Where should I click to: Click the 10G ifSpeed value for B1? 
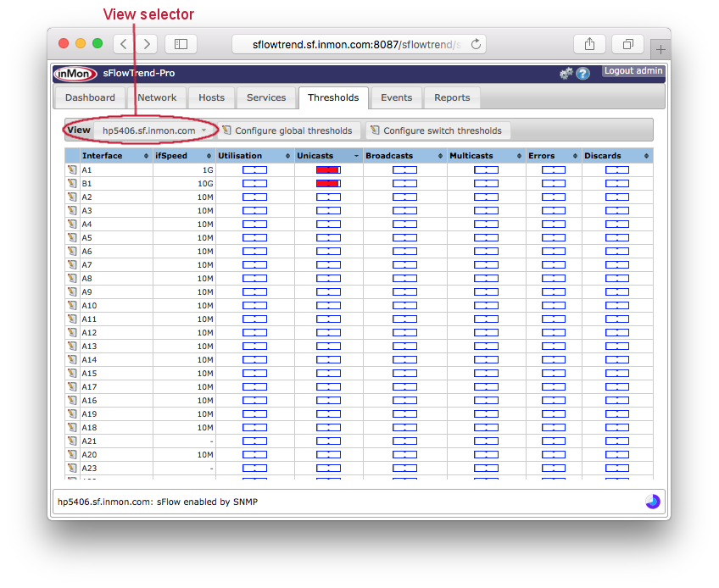[x=205, y=183]
